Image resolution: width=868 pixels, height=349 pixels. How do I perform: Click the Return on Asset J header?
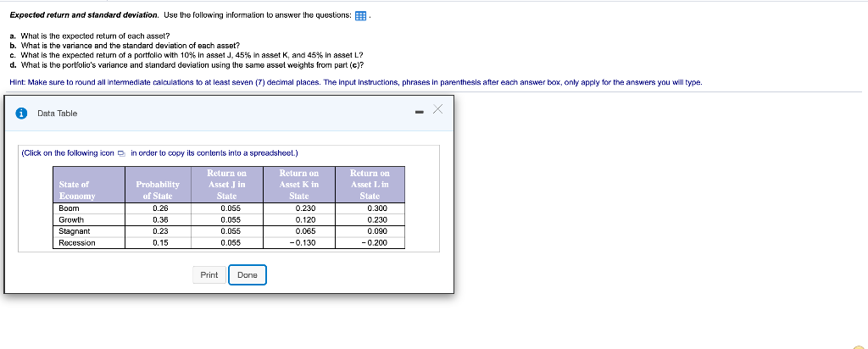226,185
